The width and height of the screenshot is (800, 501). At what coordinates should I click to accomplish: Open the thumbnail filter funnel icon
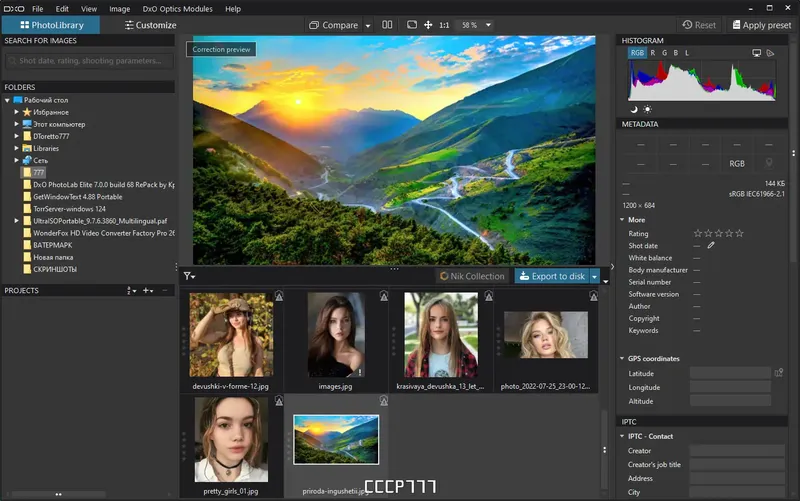pos(189,276)
